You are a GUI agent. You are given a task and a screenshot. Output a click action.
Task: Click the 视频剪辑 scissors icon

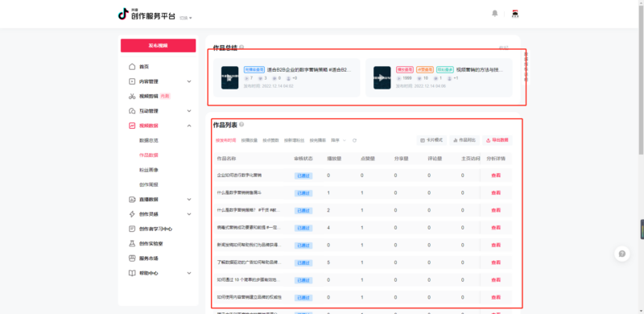pyautogui.click(x=132, y=96)
